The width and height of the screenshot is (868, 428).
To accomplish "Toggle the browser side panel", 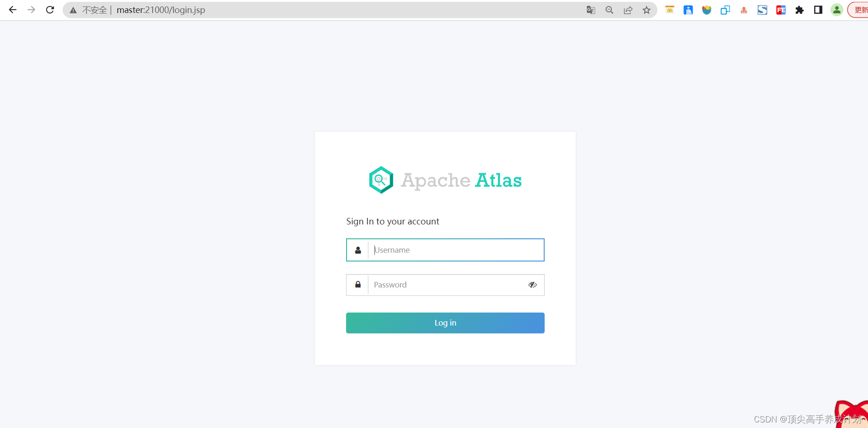I will click(818, 10).
